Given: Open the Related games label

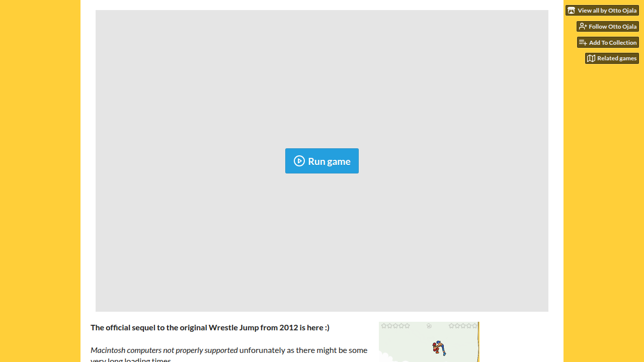Looking at the screenshot, I should [x=616, y=58].
